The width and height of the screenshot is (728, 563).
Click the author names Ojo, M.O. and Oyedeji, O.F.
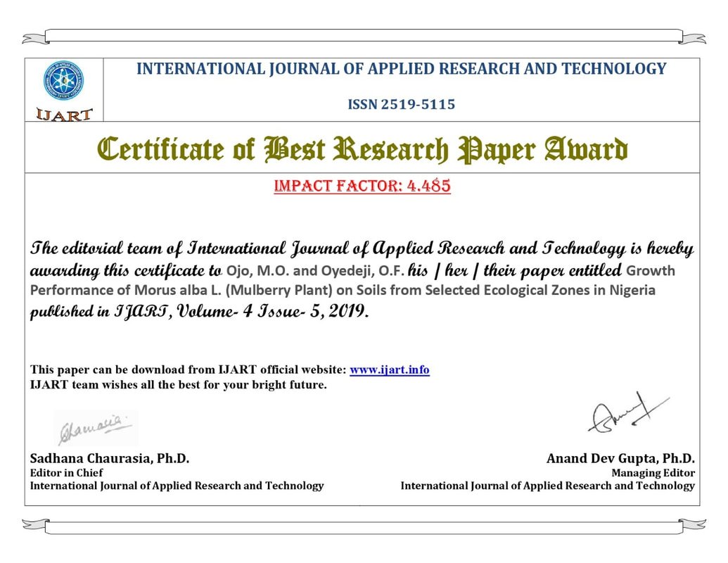tap(315, 270)
